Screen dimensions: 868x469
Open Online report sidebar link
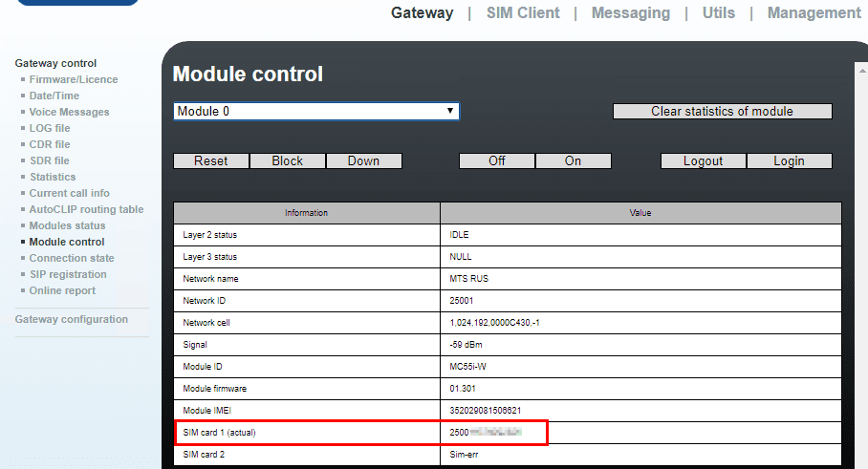tap(62, 291)
